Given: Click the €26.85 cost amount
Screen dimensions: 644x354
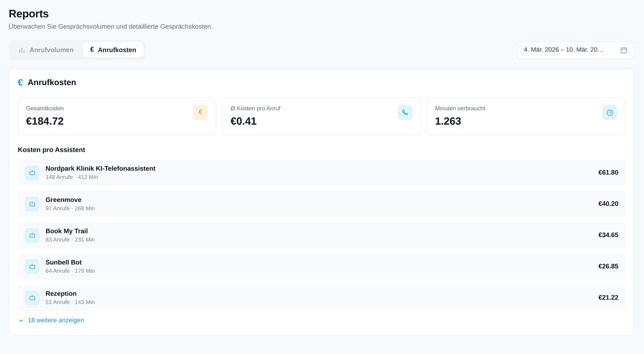Looking at the screenshot, I should click(x=608, y=266).
